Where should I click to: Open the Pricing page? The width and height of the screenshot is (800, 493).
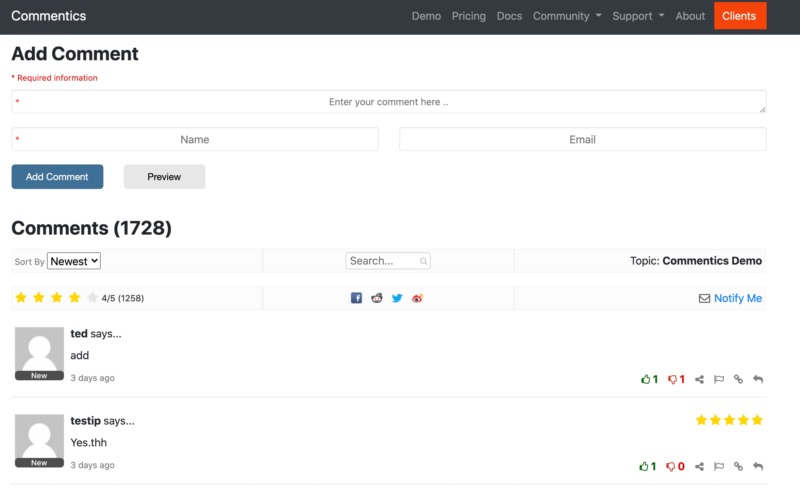coord(468,16)
